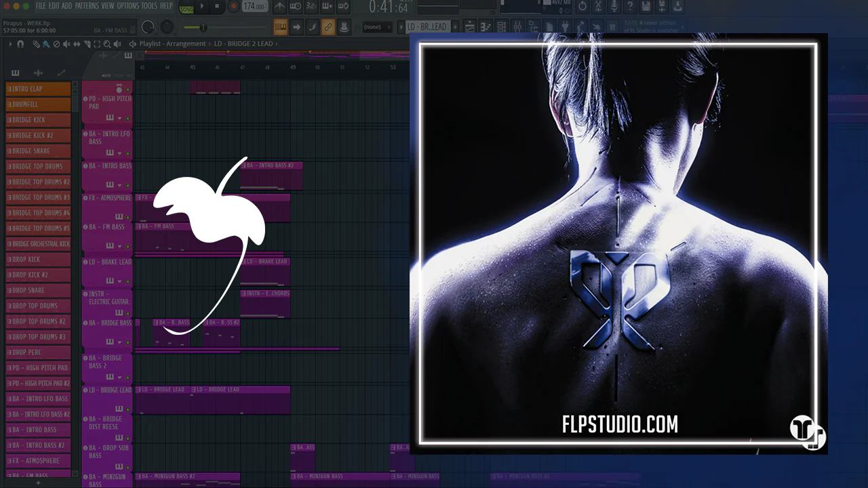Open the FILE menu

click(41, 6)
